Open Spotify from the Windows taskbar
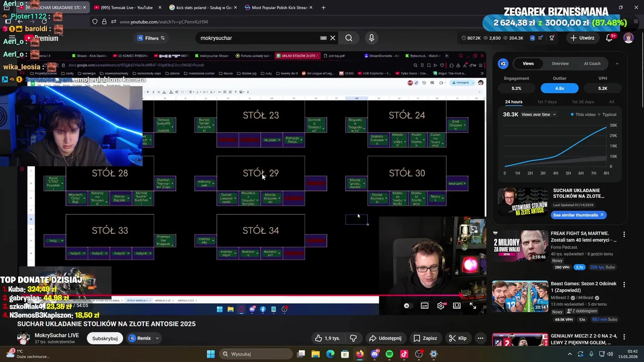Viewport: 644px width, 362px height. coord(389,354)
